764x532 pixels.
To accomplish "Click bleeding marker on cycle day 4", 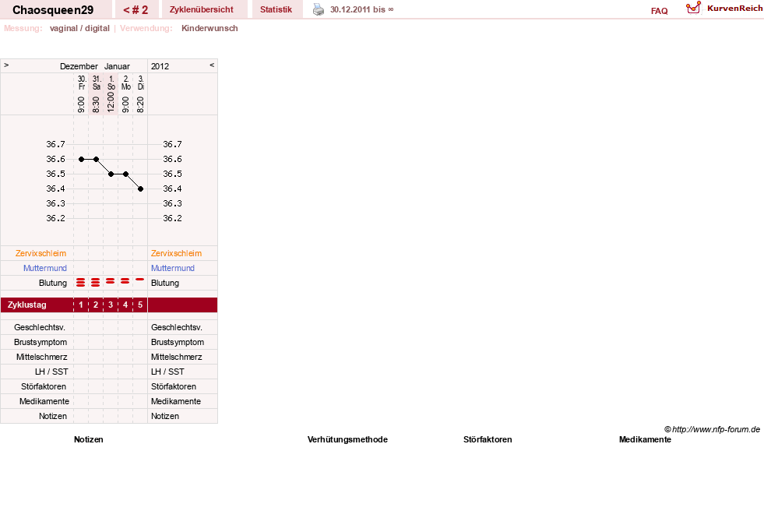I will click(x=125, y=281).
